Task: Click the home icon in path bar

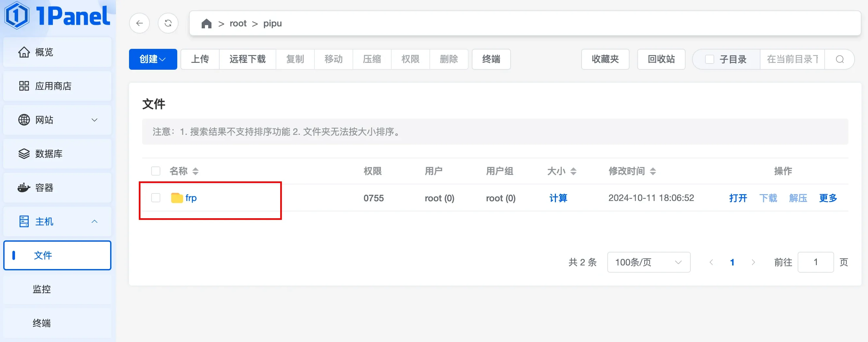Action: (x=207, y=23)
